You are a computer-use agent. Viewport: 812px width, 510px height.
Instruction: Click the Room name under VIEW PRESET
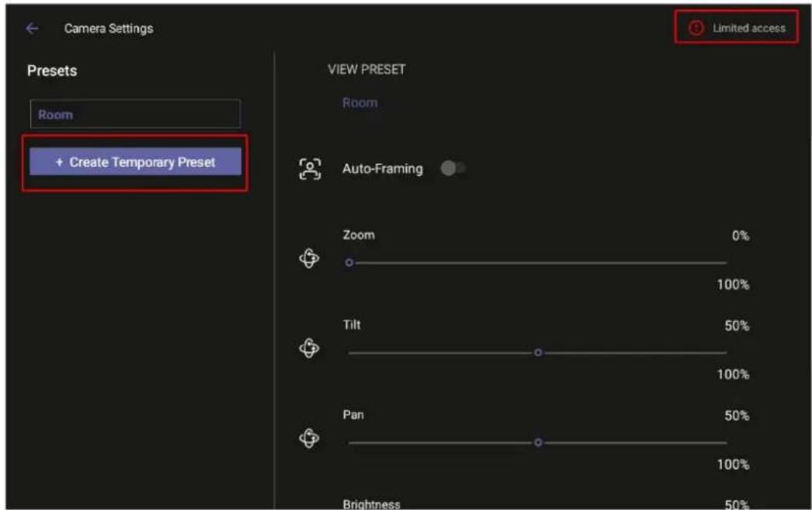360,103
